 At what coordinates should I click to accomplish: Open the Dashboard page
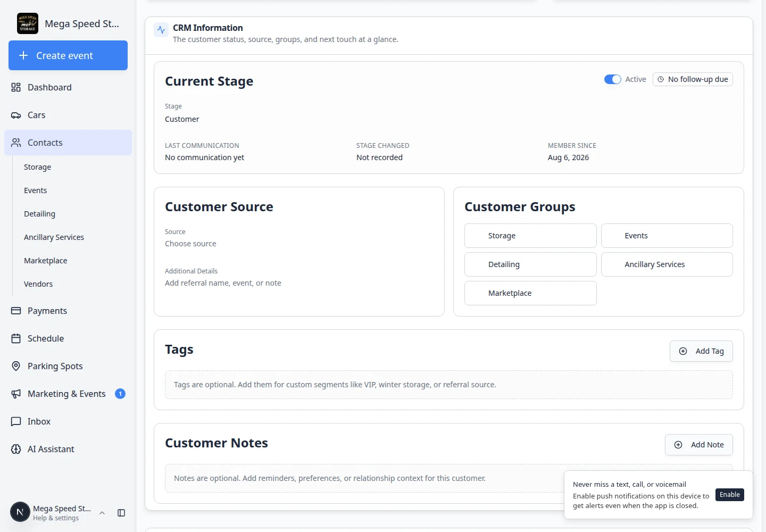(x=68, y=87)
